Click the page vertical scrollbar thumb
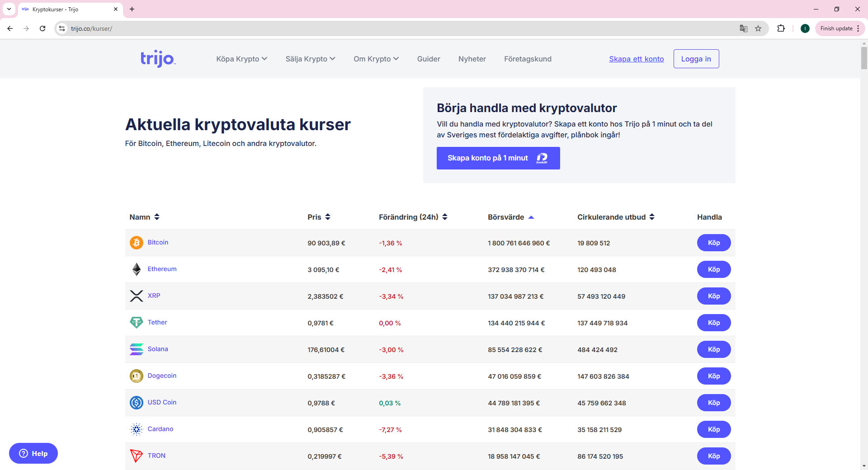Image resolution: width=868 pixels, height=470 pixels. (x=864, y=58)
